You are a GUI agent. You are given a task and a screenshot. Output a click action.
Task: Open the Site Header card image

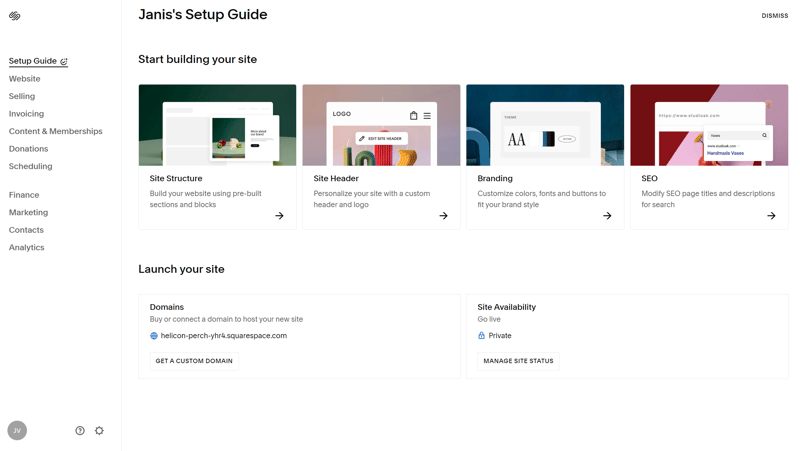click(x=381, y=125)
